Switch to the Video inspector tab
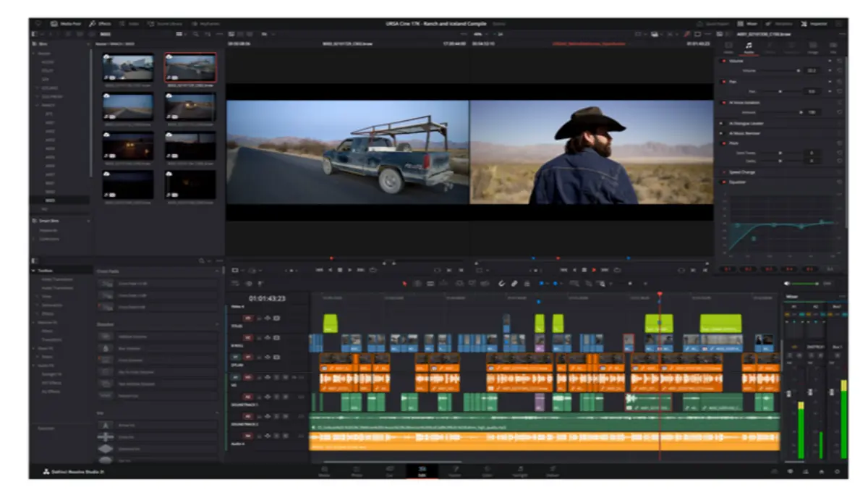This screenshot has width=868, height=490. [728, 47]
